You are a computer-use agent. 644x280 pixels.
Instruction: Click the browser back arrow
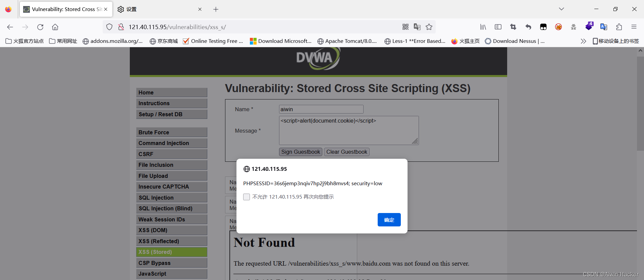click(x=10, y=27)
